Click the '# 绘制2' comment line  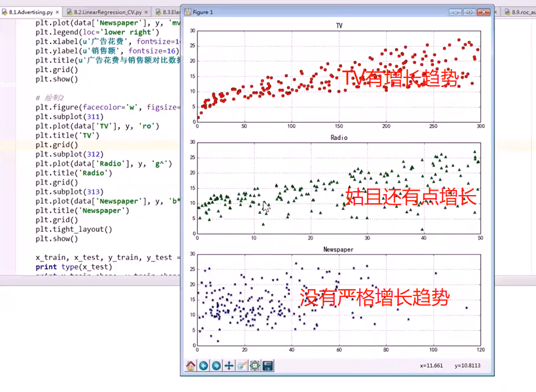(50, 98)
